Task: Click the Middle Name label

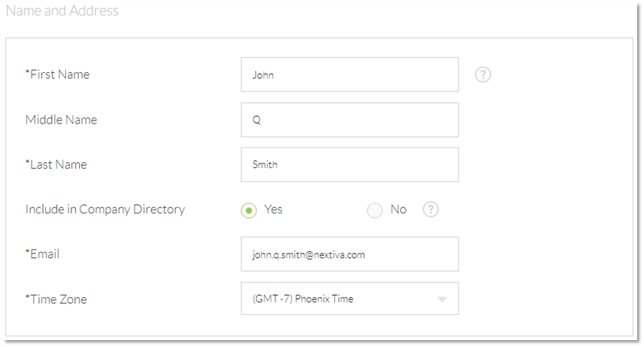Action: (61, 120)
